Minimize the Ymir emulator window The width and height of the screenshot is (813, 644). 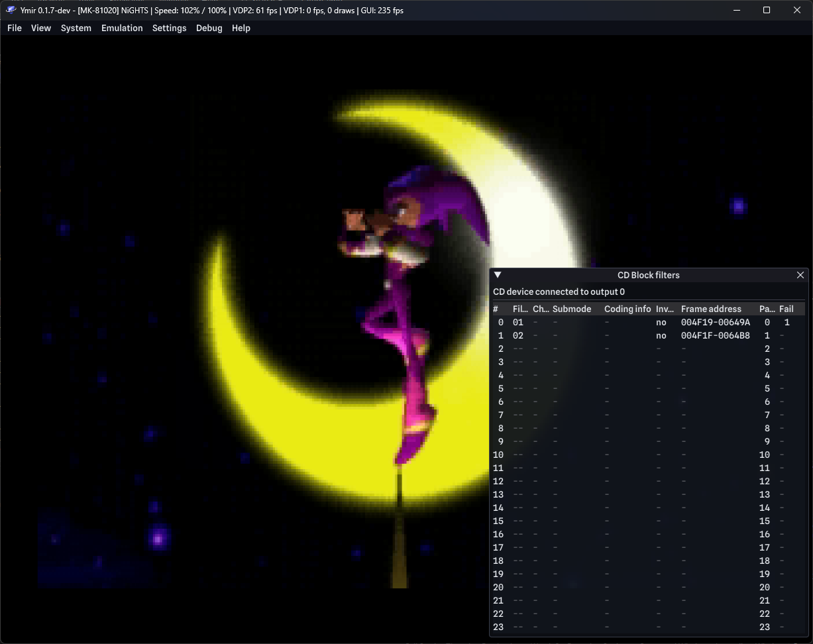(x=737, y=10)
